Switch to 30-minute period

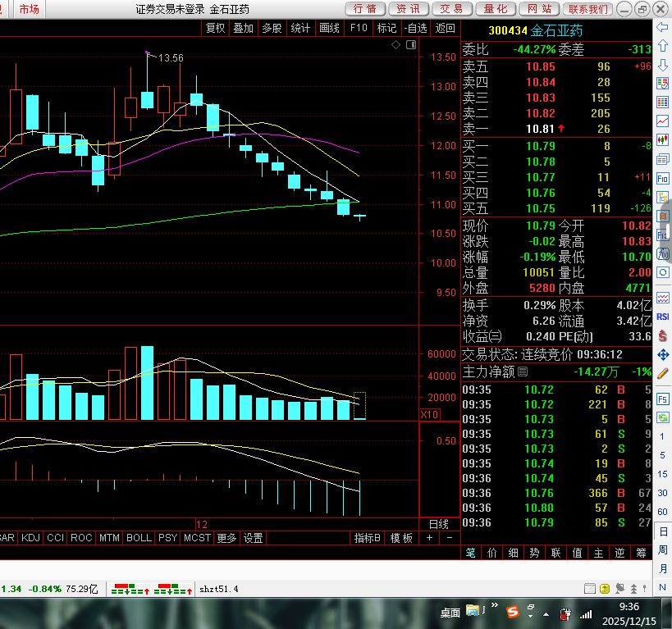[662, 493]
